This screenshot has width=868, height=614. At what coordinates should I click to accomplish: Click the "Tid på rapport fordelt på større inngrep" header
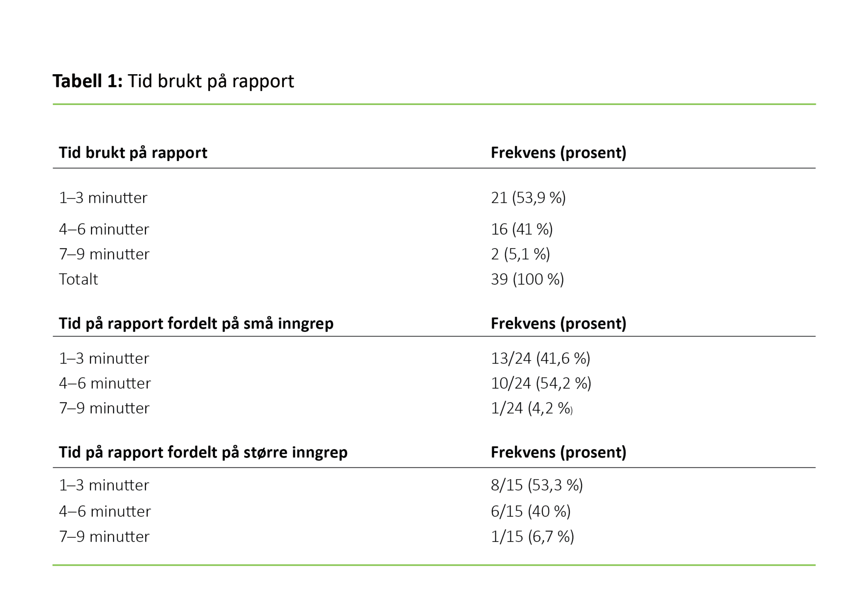203,453
